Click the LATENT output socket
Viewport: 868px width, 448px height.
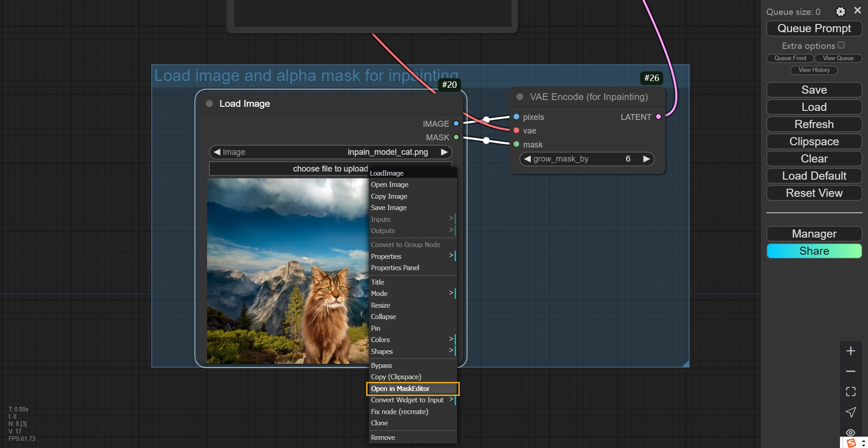[658, 117]
